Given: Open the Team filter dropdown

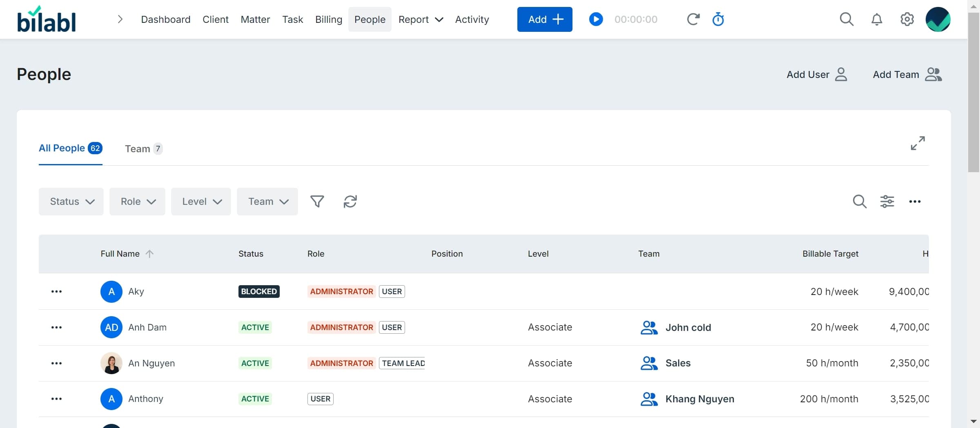Looking at the screenshot, I should click(x=267, y=201).
